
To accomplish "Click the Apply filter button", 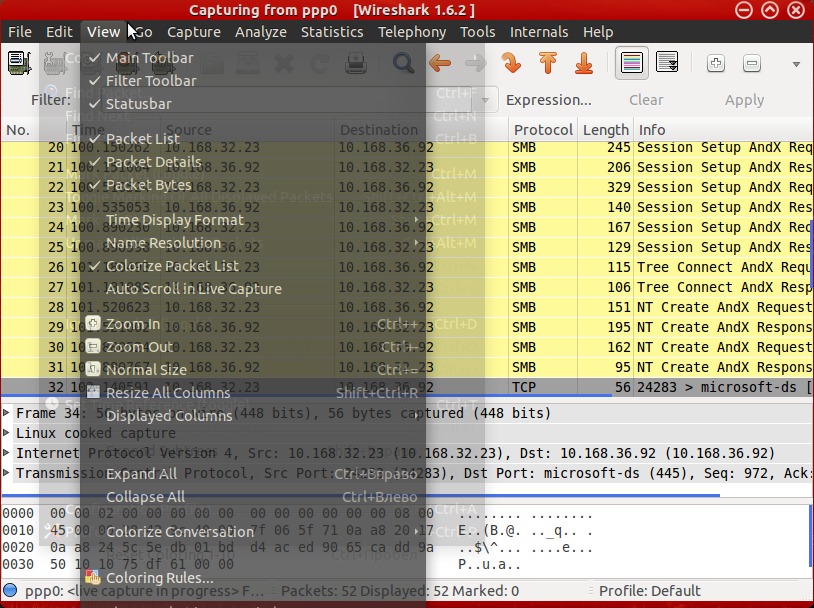I will (744, 100).
